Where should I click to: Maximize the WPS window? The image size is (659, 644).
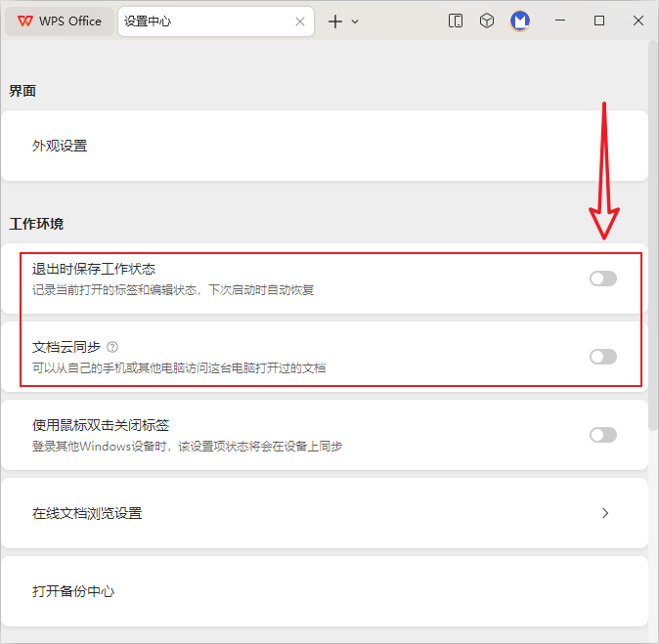[x=599, y=21]
